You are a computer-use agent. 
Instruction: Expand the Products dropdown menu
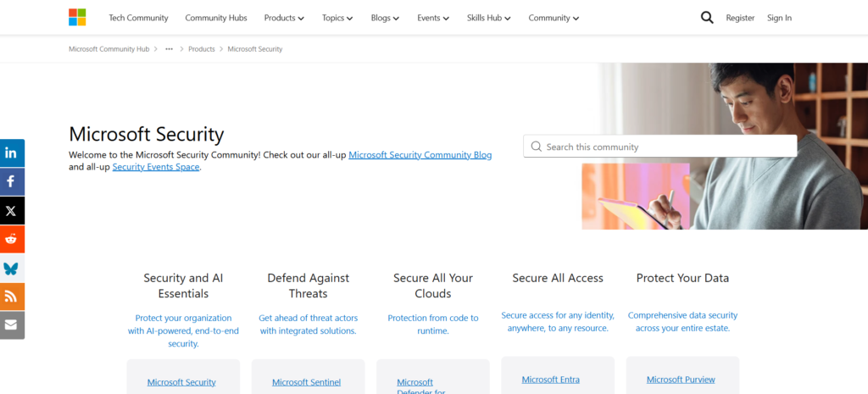[284, 18]
